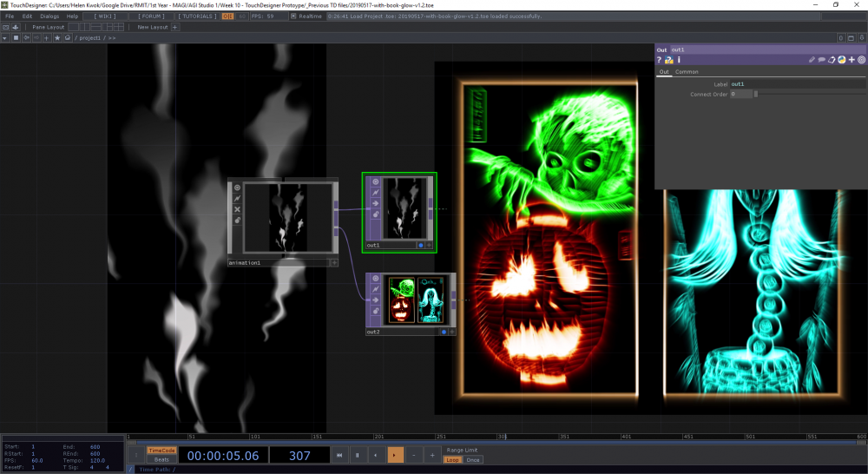Expand timeline settings arrow button
Image resolution: width=868 pixels, height=474 pixels.
click(135, 455)
